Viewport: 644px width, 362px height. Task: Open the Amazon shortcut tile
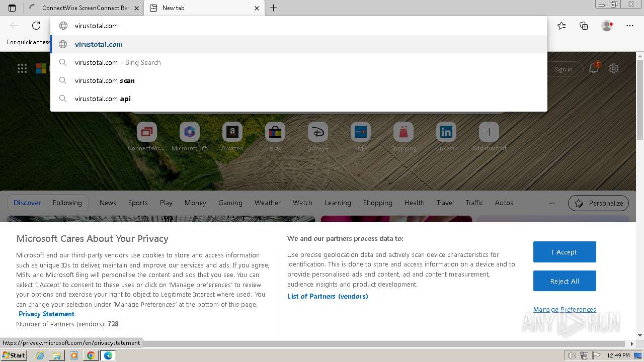pos(232,137)
